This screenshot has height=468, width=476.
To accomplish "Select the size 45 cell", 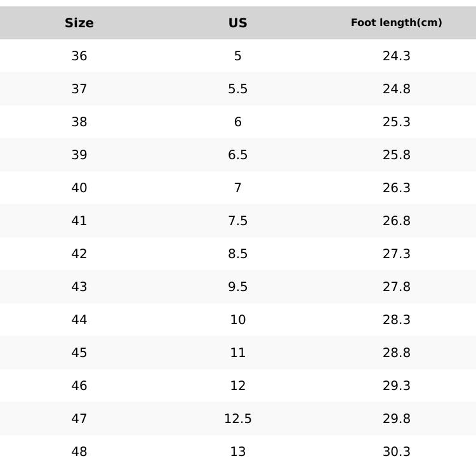I will (79, 353).
